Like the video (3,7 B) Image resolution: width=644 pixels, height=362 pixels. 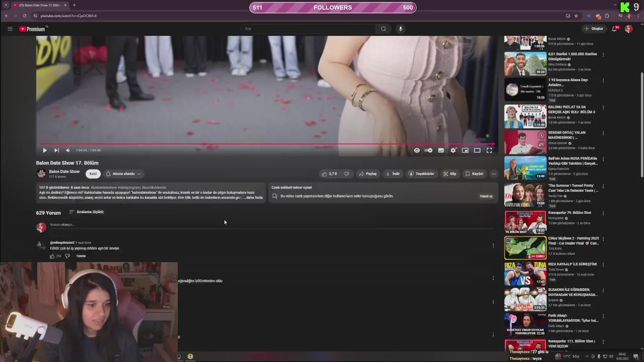(x=329, y=173)
